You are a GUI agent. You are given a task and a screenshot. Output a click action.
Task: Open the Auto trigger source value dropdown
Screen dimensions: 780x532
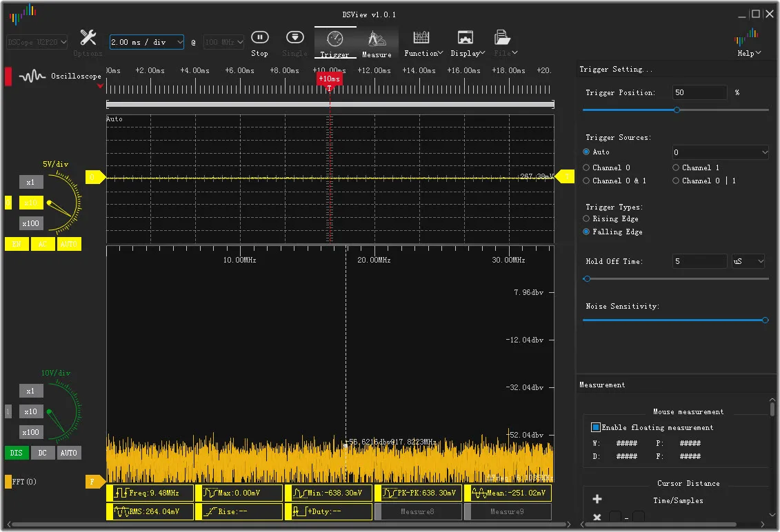coord(720,152)
